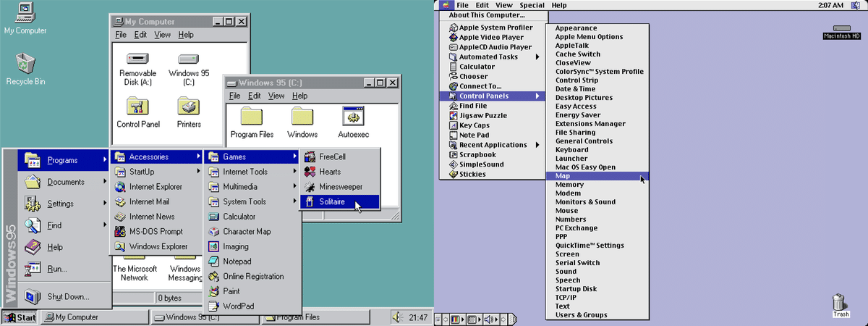
Task: Open Notepad from the Accessories menu
Action: coord(252,262)
